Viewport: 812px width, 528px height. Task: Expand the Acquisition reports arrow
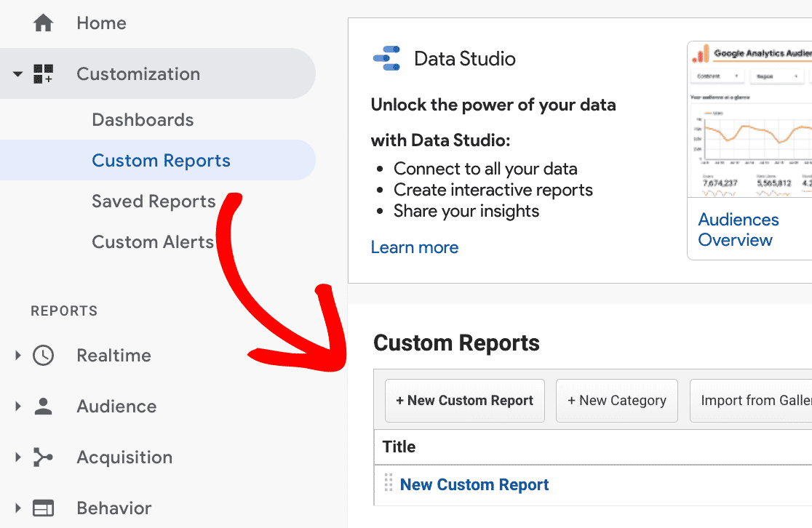click(x=18, y=457)
